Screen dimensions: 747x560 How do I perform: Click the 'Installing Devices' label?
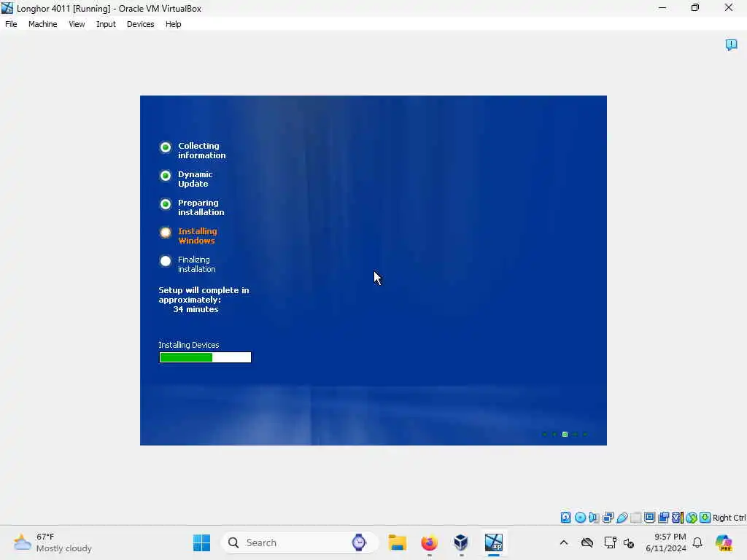[189, 345]
